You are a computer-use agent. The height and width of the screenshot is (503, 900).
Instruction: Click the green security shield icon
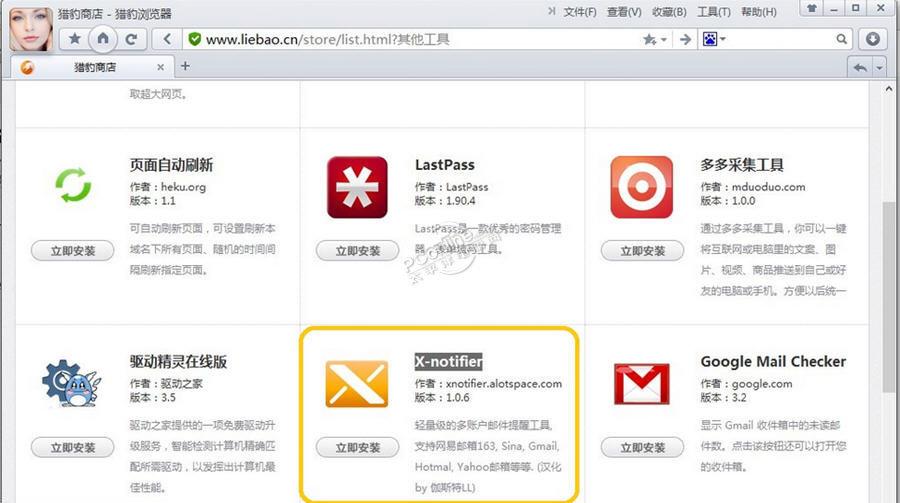coord(195,39)
